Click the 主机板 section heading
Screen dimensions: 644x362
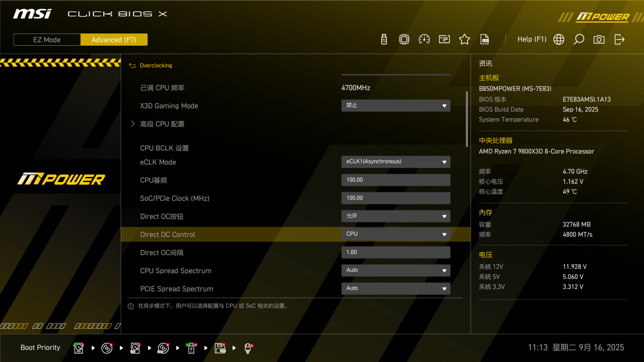click(489, 78)
